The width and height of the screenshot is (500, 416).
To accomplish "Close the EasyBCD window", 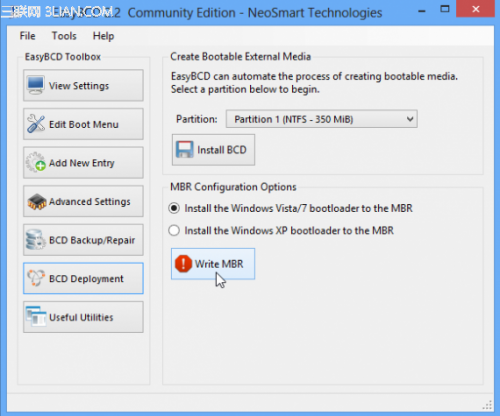I will 476,9.
